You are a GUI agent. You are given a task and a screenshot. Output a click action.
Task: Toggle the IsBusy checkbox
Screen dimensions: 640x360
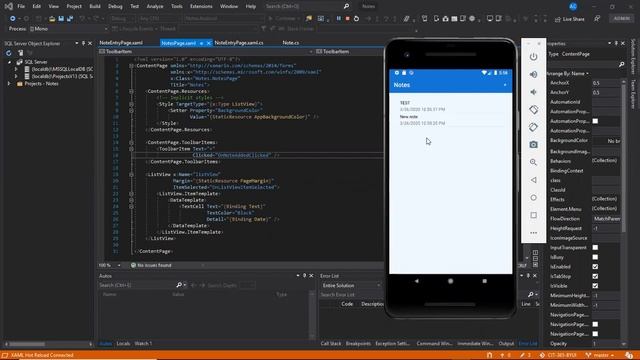pos(595,257)
